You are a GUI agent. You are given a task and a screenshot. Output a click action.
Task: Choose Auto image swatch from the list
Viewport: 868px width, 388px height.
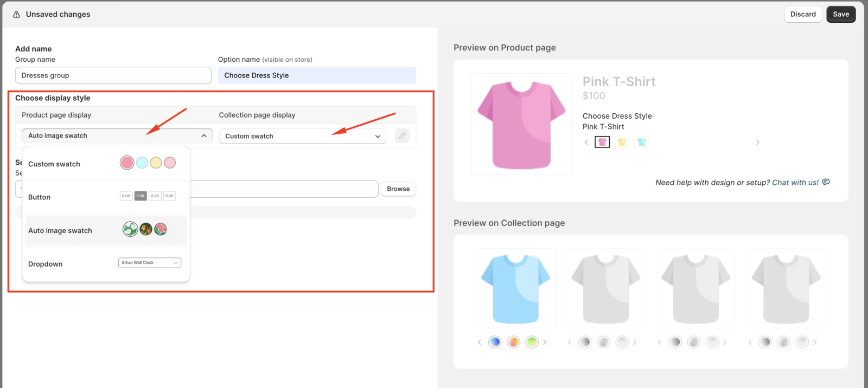point(106,230)
